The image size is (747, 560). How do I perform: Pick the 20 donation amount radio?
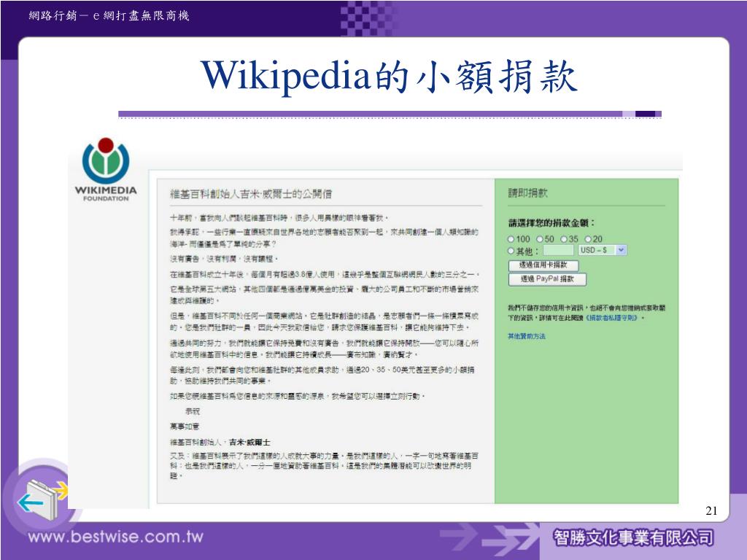coord(589,239)
